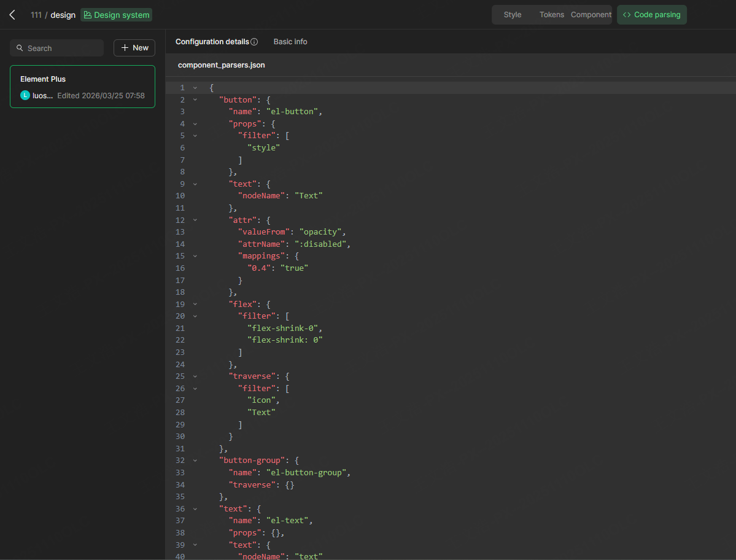736x560 pixels.
Task: Click the New button
Action: click(x=134, y=47)
